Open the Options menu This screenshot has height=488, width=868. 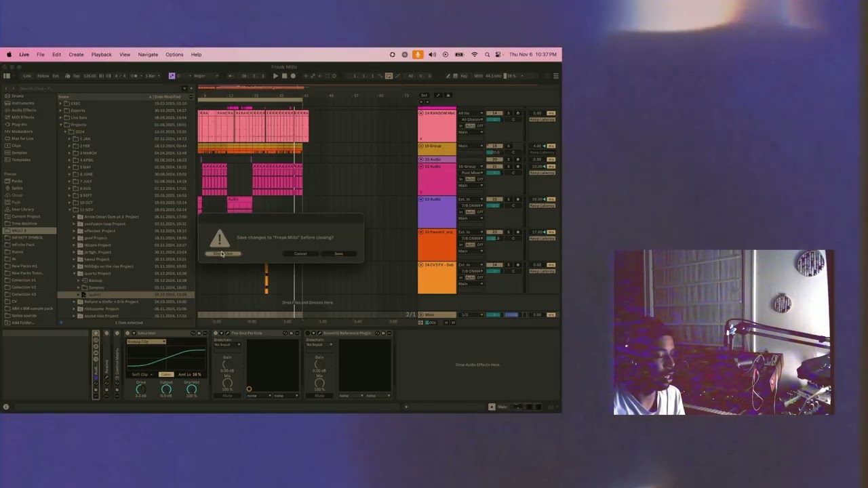pyautogui.click(x=174, y=54)
